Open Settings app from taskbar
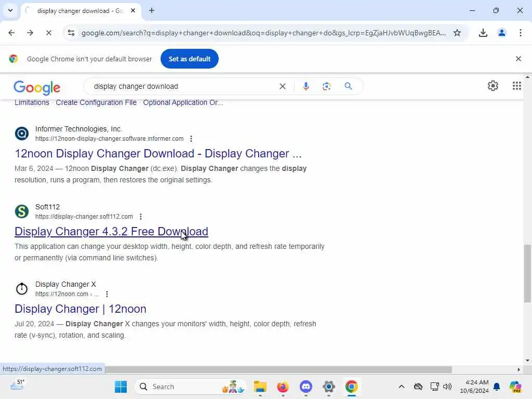 pyautogui.click(x=328, y=387)
